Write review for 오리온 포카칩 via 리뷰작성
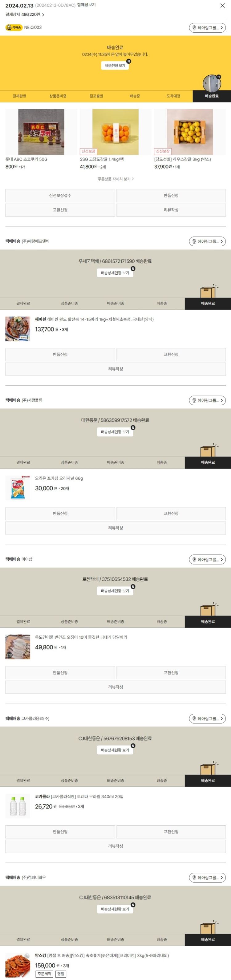 click(115, 528)
